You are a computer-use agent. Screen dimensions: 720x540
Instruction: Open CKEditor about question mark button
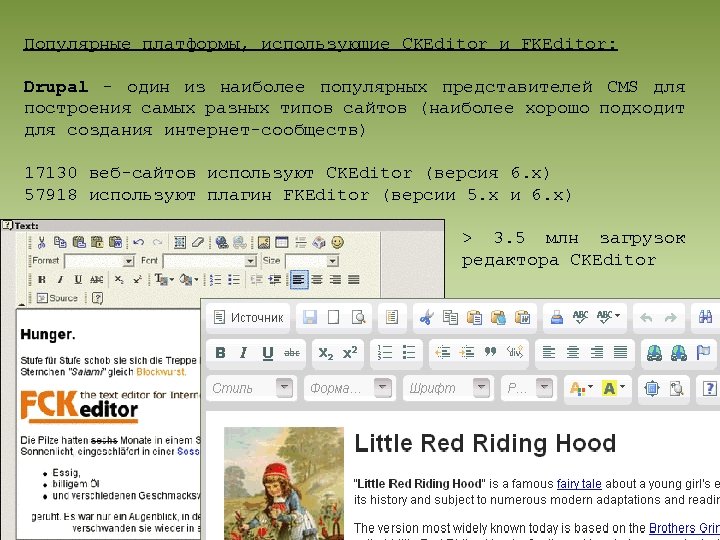709,388
